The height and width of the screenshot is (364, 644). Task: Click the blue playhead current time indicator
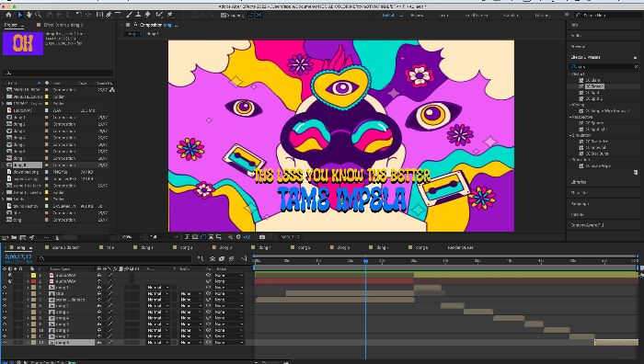point(365,261)
